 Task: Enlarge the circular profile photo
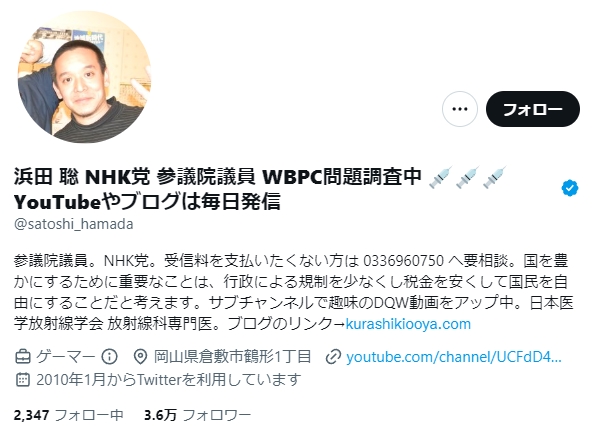coord(84,77)
